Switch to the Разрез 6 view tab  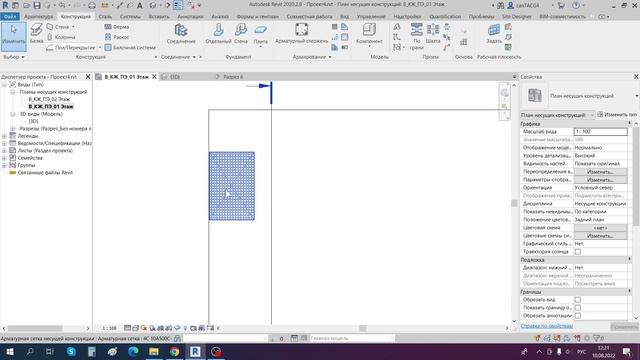(233, 77)
